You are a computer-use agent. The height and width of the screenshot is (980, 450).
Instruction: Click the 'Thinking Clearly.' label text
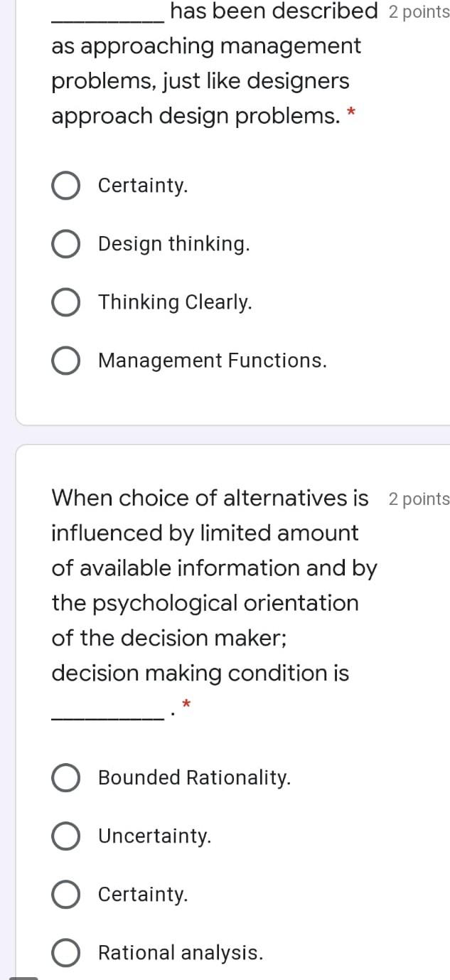[x=175, y=302]
